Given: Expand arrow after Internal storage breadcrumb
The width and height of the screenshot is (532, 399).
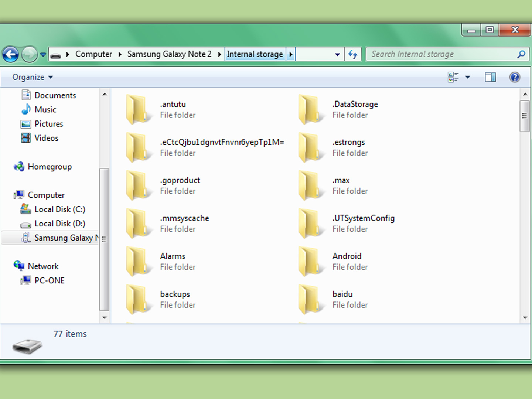Looking at the screenshot, I should click(291, 54).
